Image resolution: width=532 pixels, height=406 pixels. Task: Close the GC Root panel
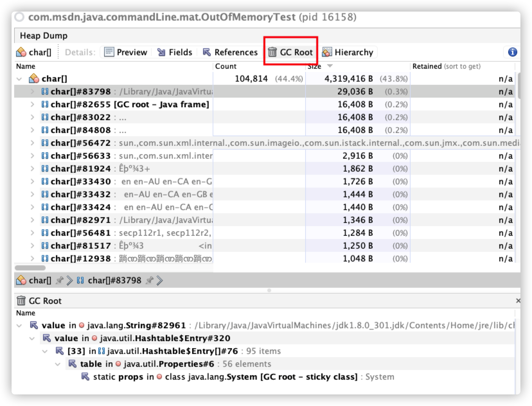518,301
